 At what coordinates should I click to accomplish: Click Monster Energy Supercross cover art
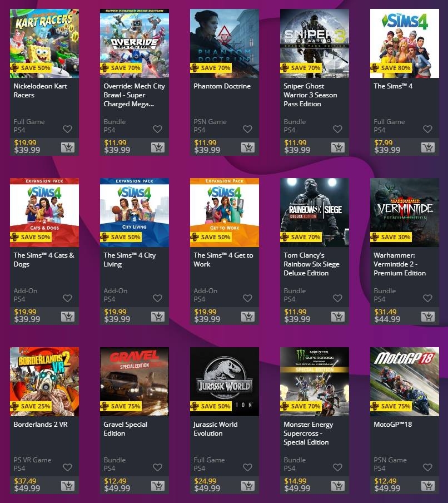coord(315,381)
